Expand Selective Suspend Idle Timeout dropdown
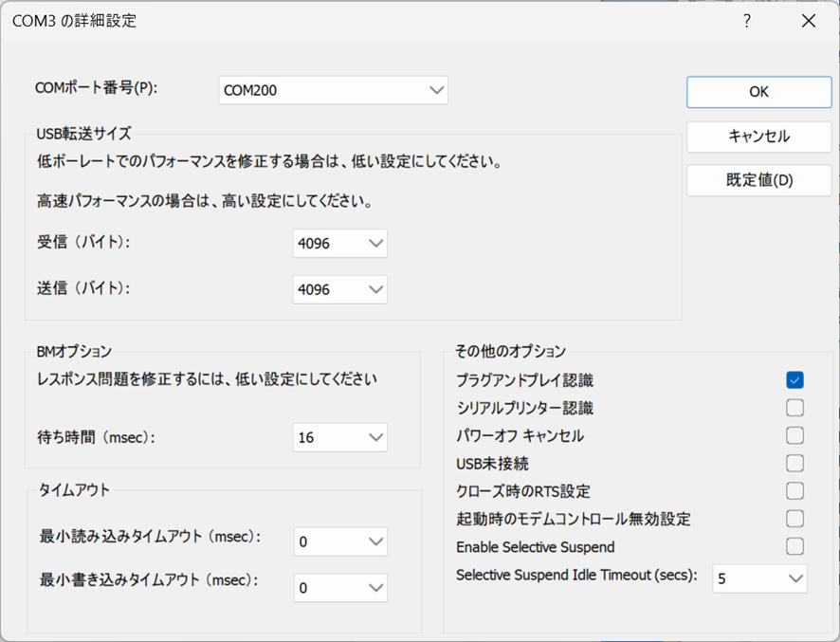Screen dimensions: 840x642 click(759, 578)
